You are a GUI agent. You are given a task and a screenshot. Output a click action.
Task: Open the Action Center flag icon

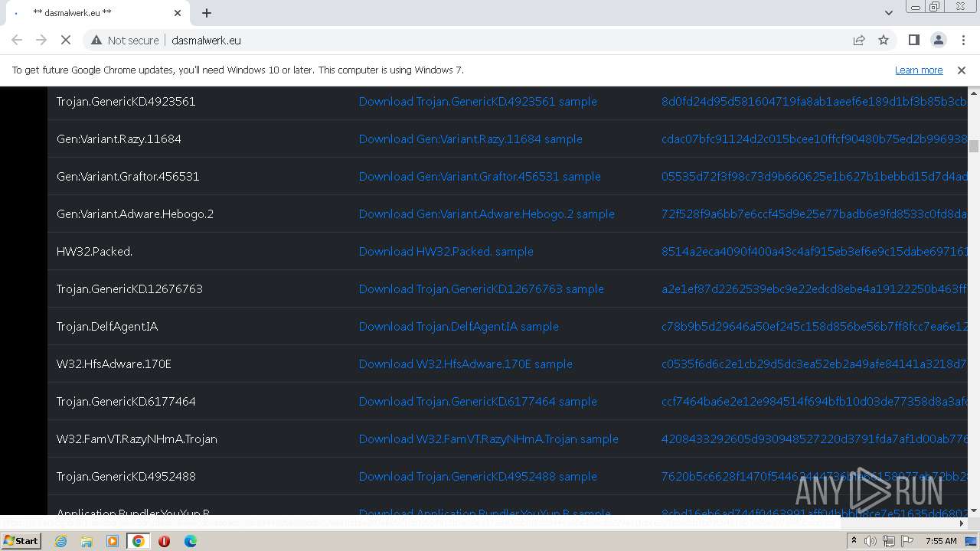pos(906,541)
